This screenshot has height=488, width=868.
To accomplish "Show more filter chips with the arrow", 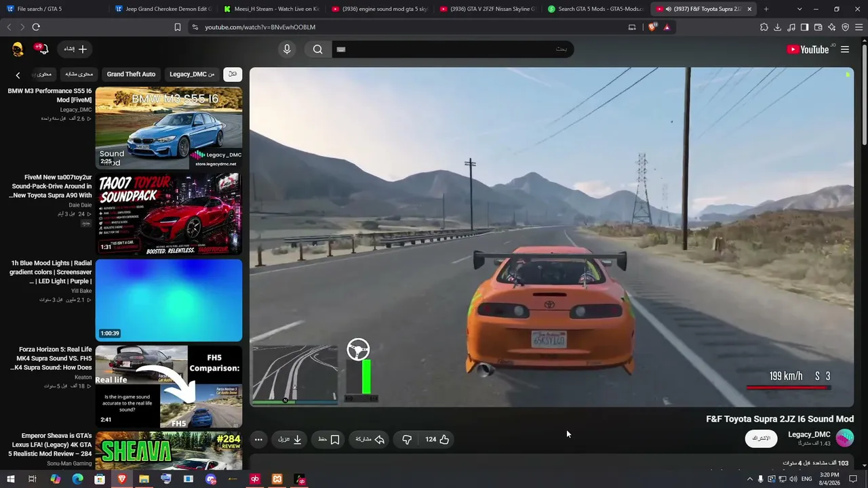I will tap(18, 75).
